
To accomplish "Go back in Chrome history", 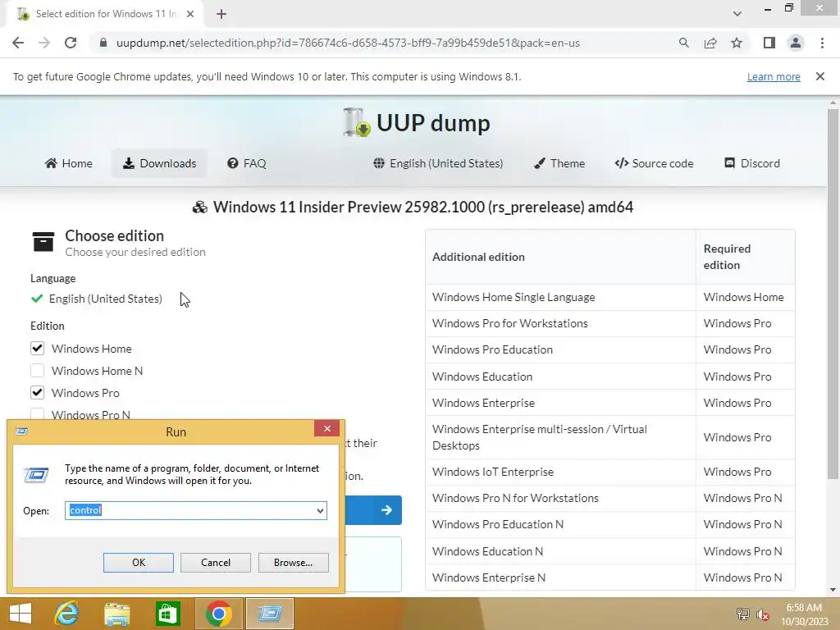I will tap(18, 43).
